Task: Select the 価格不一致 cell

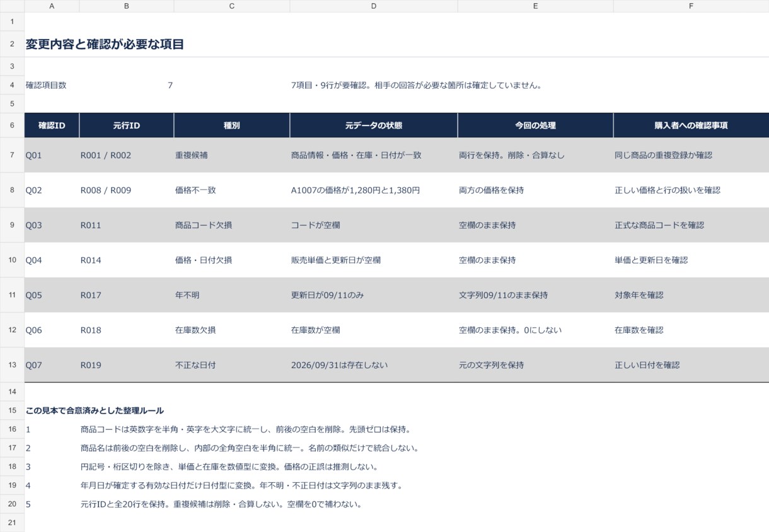Action: coord(232,190)
